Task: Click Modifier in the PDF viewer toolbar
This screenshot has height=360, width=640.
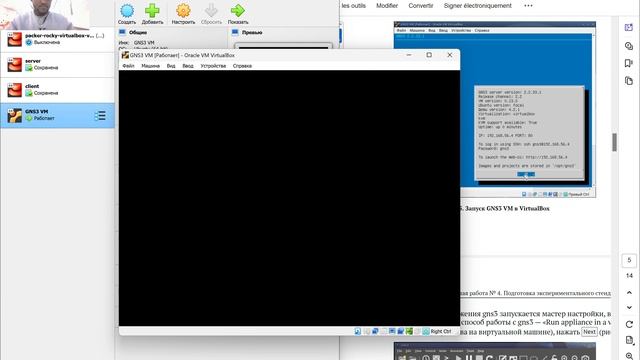Action: tap(387, 6)
